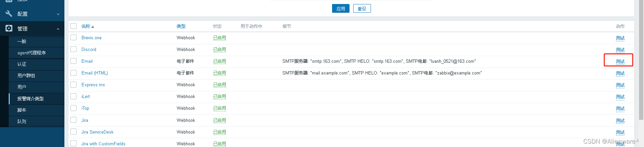The height and width of the screenshot is (147, 644).
Task: Select the Email (HTML) row checkbox
Action: click(73, 73)
